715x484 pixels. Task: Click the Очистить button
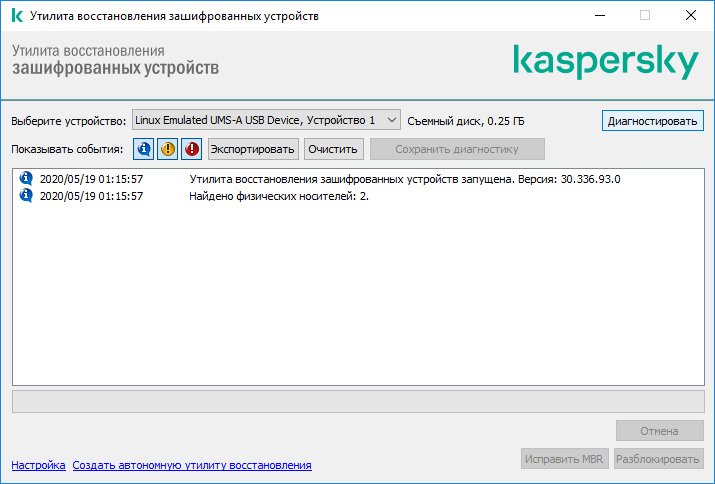point(333,149)
